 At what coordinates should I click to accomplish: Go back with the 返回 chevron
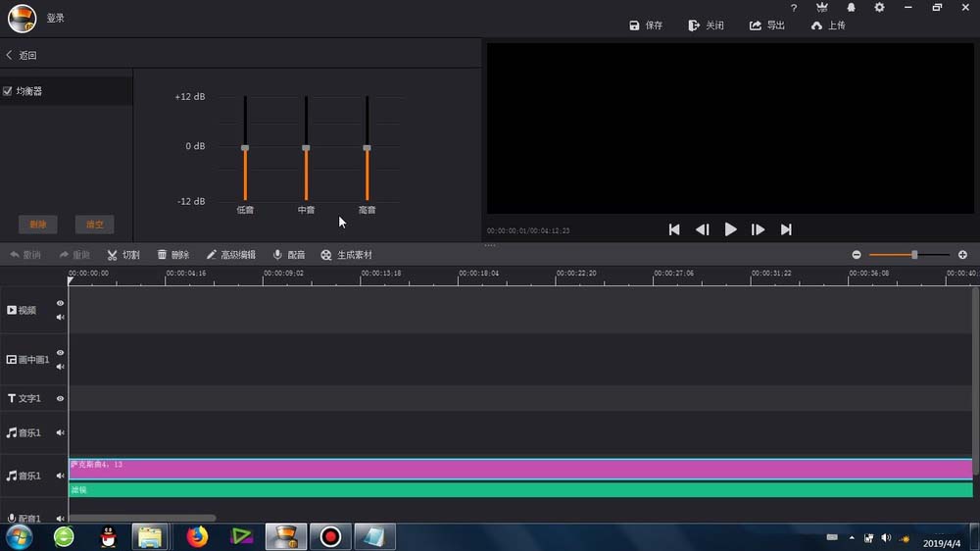click(x=10, y=55)
